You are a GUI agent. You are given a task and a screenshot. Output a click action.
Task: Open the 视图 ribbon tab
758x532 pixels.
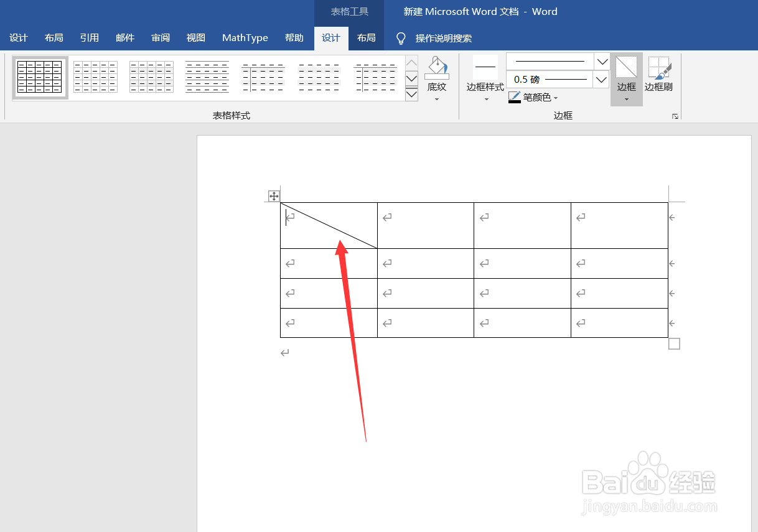point(196,38)
